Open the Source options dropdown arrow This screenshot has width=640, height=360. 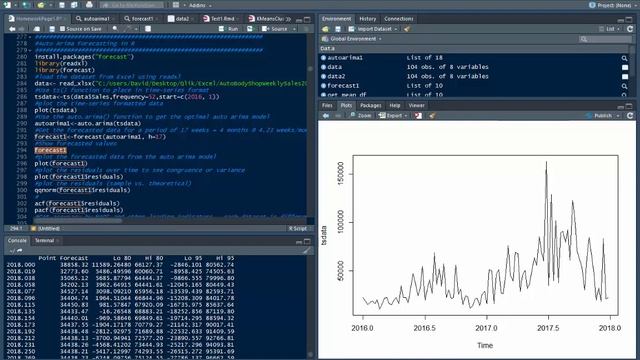coord(294,29)
